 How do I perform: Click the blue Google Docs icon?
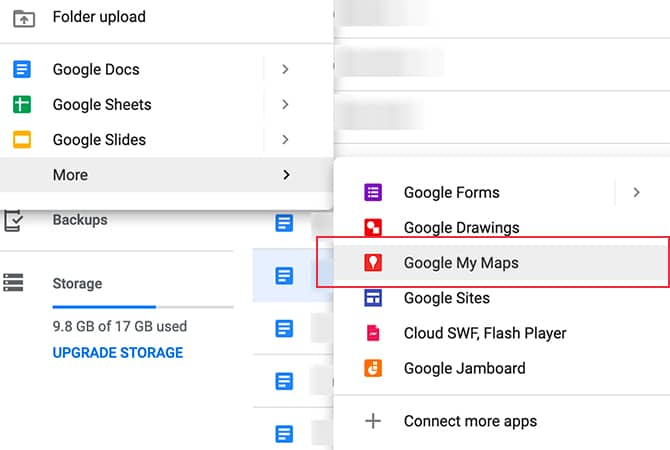pos(22,69)
